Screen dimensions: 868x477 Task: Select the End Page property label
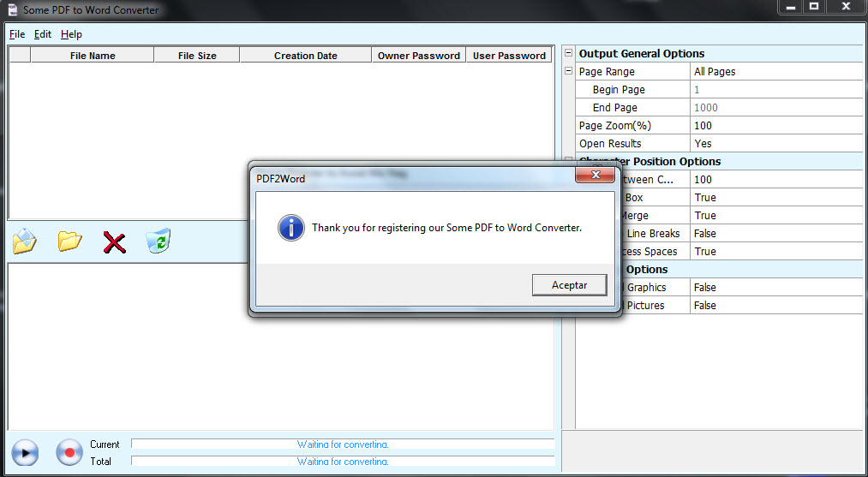click(x=614, y=107)
